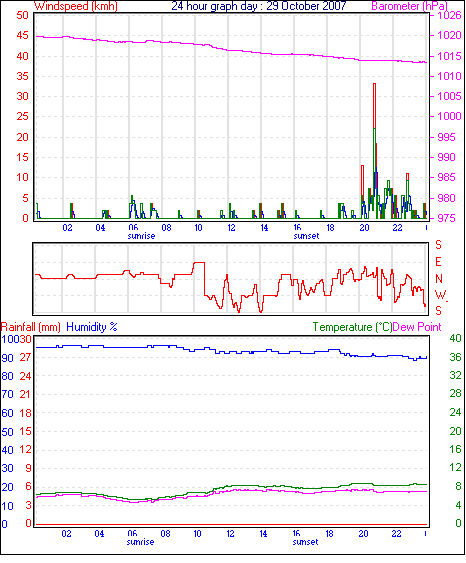This screenshot has height=563, width=466.
Task: Select the "Temperature (°C)" legend label
Action: (x=352, y=327)
